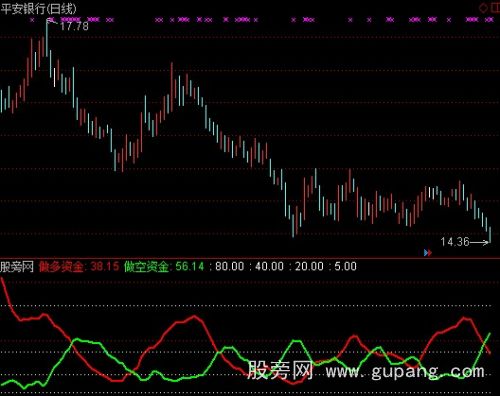Viewport: 500px width, 396px height.
Task: Click the 股旁网 indicator name label
Action: 17,267
